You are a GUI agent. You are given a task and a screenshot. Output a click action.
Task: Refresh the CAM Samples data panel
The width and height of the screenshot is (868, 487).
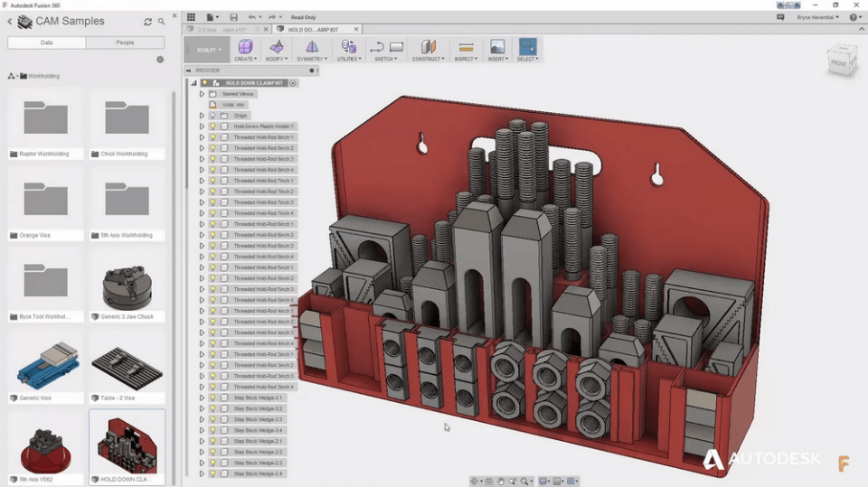(x=148, y=22)
